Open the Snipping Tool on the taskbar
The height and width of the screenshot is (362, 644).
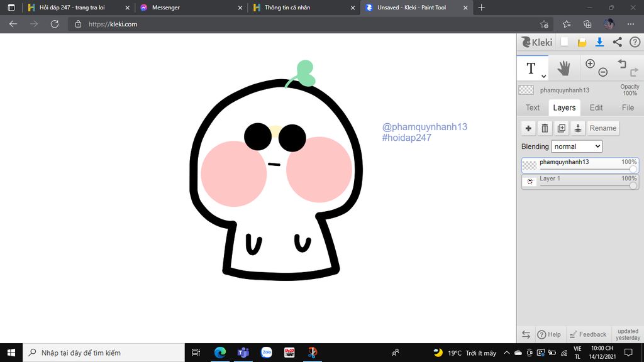pos(313,353)
